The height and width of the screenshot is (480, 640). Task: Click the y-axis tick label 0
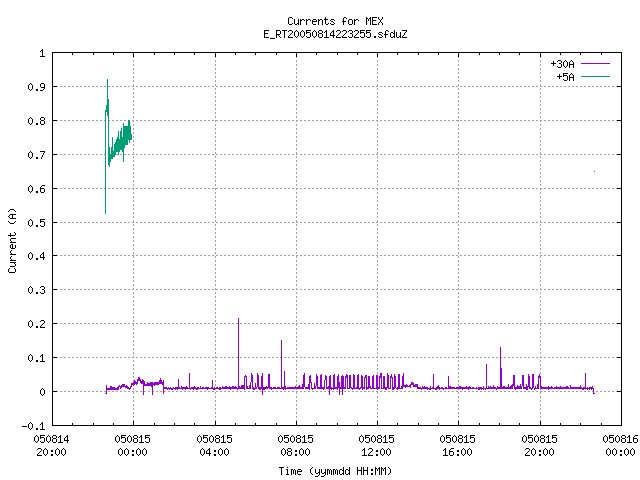tap(42, 392)
